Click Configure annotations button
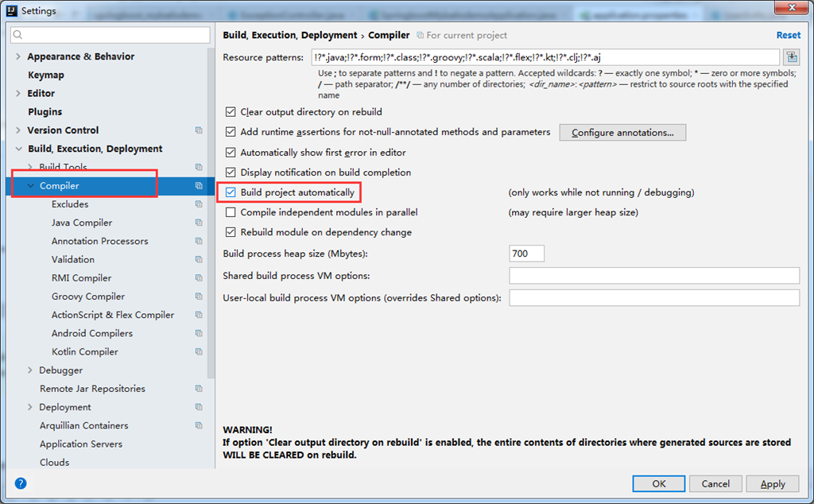The width and height of the screenshot is (814, 504). [622, 132]
